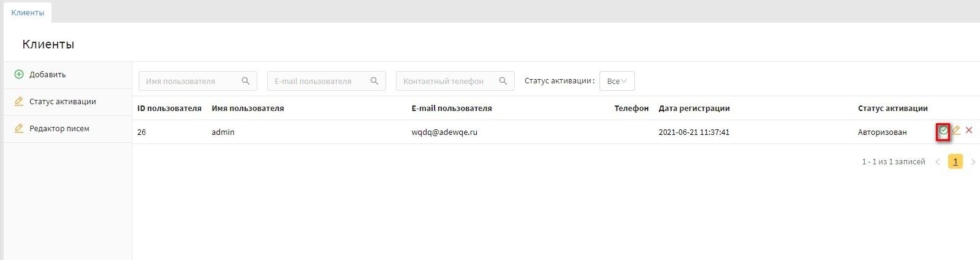Image resolution: width=980 pixels, height=260 pixels.
Task: Click into the Контактный телефон search field
Action: click(447, 81)
